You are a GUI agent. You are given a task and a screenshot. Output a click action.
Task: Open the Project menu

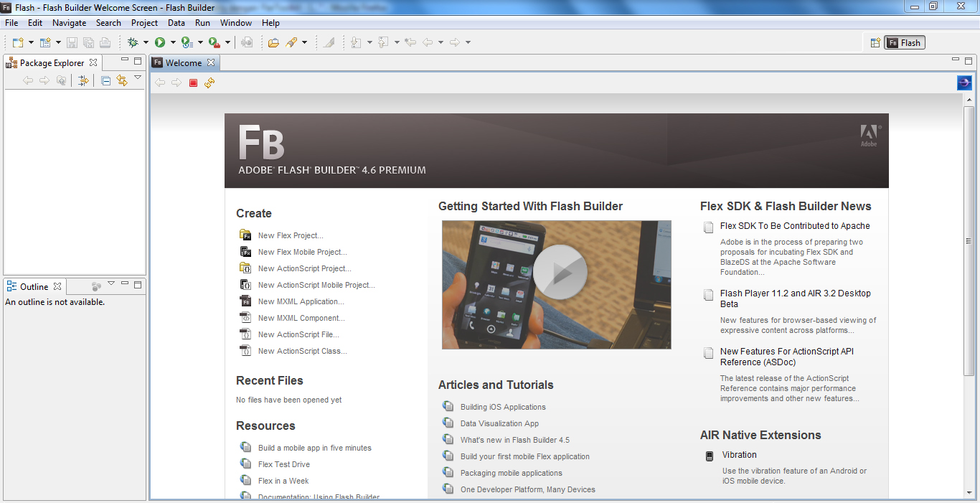pos(144,23)
